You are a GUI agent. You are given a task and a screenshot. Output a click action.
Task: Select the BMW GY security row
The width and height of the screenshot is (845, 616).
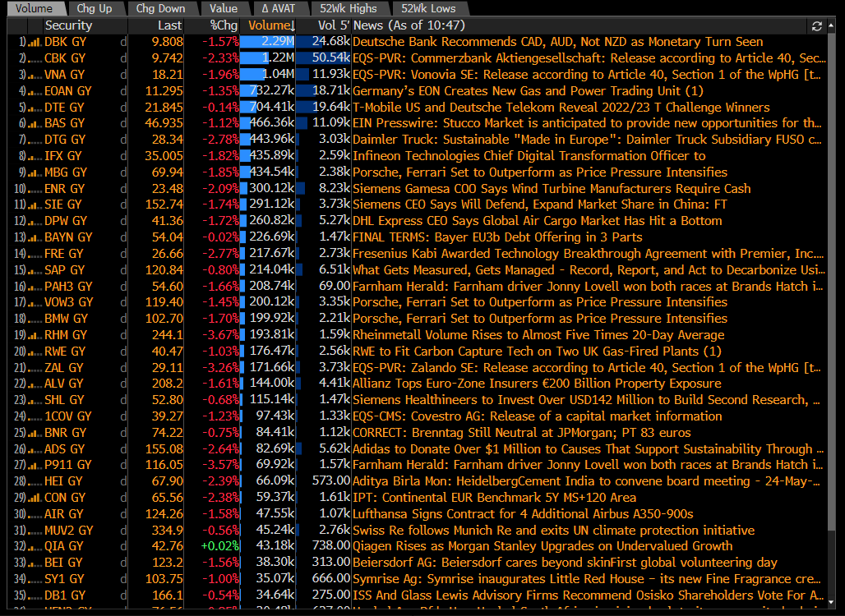[418, 319]
